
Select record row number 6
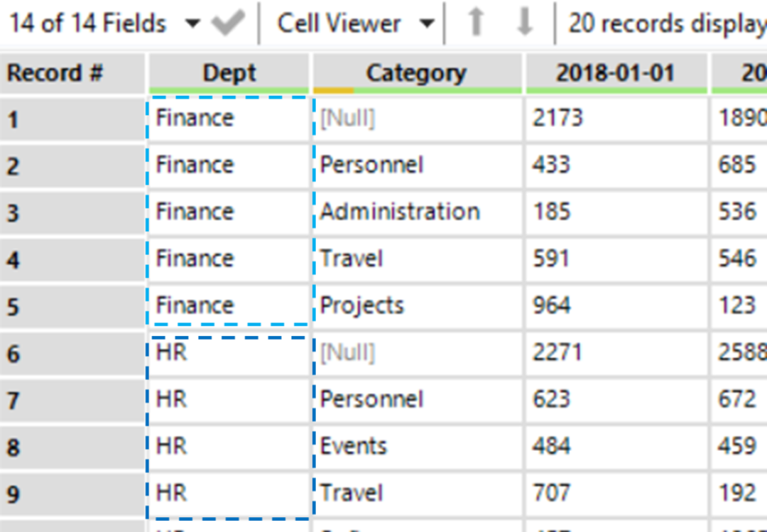click(72, 353)
